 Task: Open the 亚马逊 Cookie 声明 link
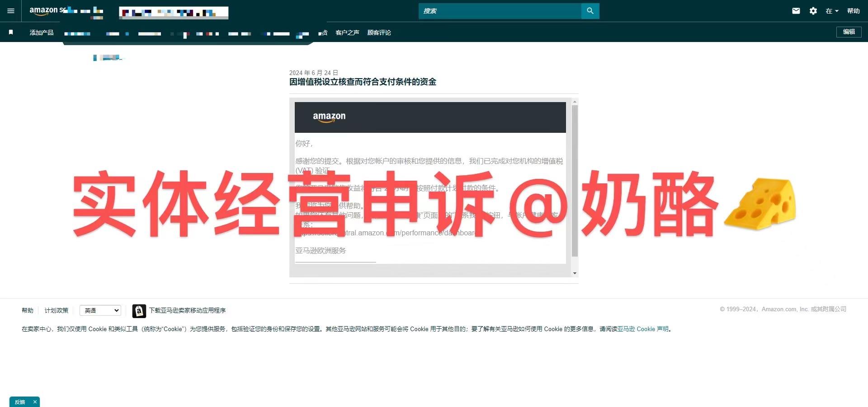(x=643, y=329)
